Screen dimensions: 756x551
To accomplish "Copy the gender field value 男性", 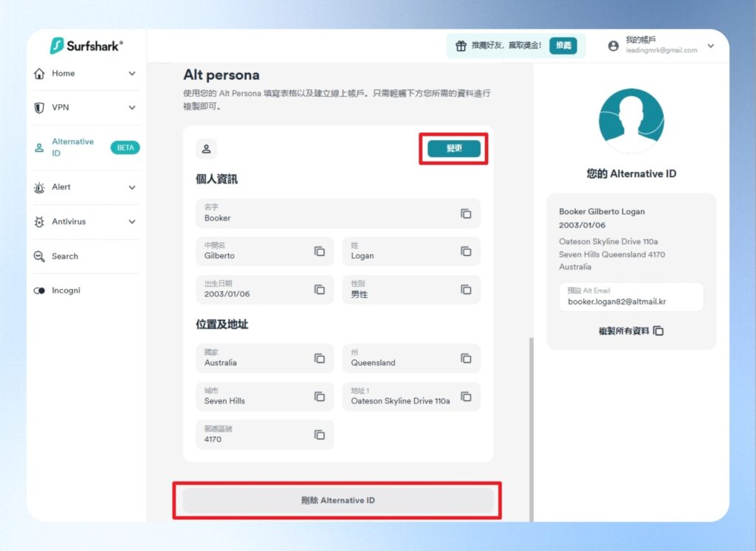I will (x=466, y=289).
